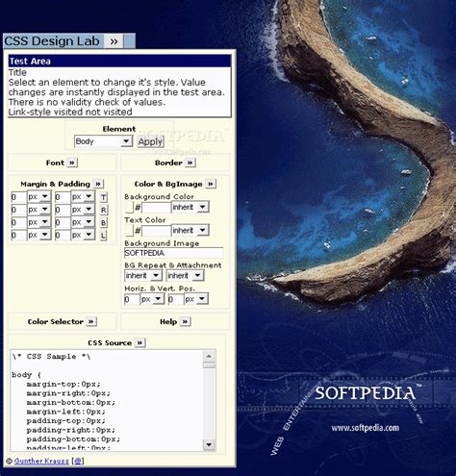Collapse the CSS Source arrow button
The height and width of the screenshot is (476, 456).
pos(139,342)
